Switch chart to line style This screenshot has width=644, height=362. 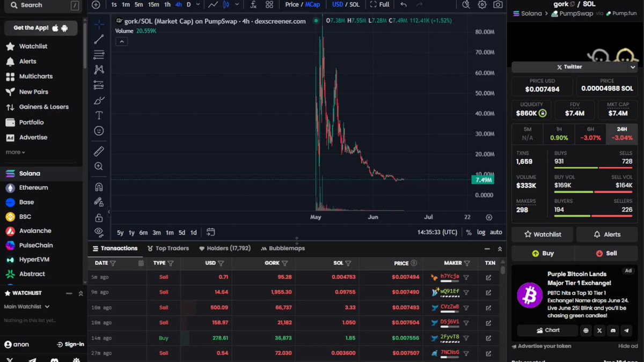pos(213,4)
